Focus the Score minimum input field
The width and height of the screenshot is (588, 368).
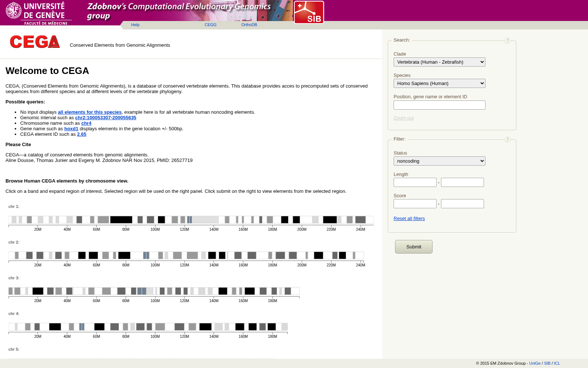click(415, 204)
